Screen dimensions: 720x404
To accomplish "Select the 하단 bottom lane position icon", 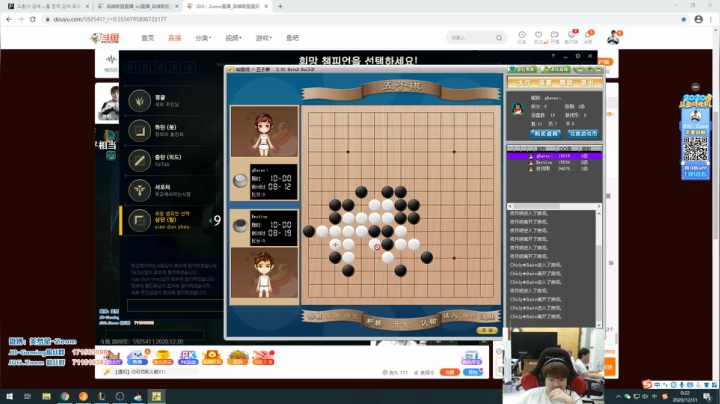I will point(140,131).
